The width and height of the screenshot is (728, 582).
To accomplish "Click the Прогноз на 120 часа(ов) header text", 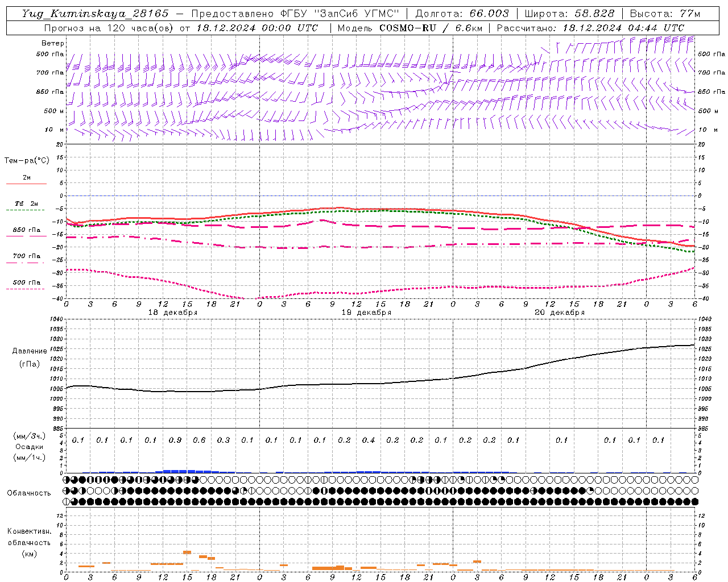I will click(x=110, y=28).
